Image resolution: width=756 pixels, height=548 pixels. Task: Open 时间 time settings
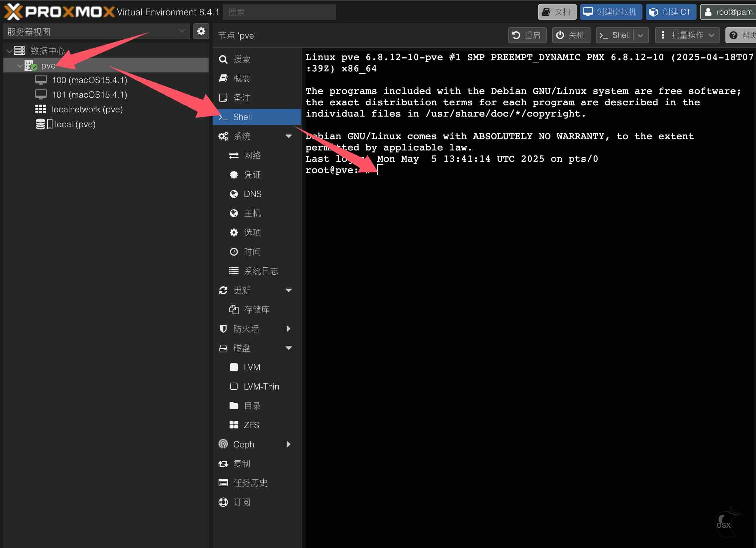tap(257, 252)
